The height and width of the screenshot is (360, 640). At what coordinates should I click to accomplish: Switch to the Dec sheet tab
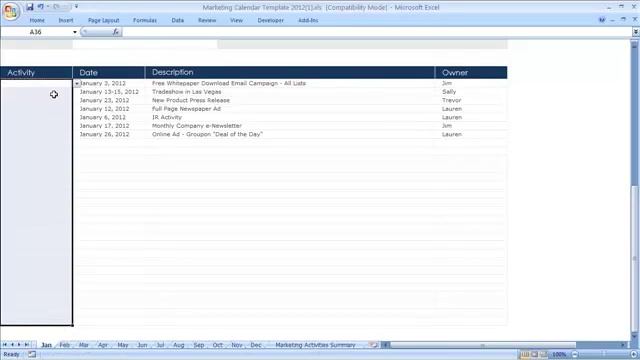point(256,345)
